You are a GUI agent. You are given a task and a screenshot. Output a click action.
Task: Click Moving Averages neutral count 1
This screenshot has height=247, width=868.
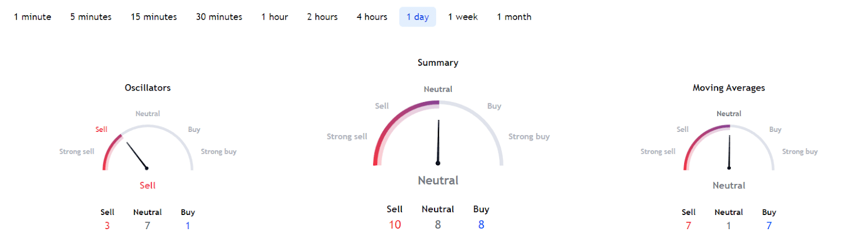(x=729, y=225)
